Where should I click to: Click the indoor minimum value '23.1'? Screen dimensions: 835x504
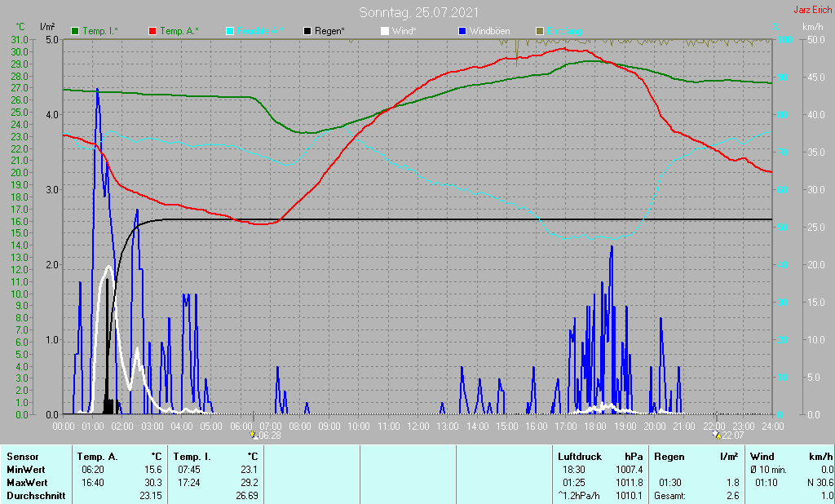pos(250,470)
